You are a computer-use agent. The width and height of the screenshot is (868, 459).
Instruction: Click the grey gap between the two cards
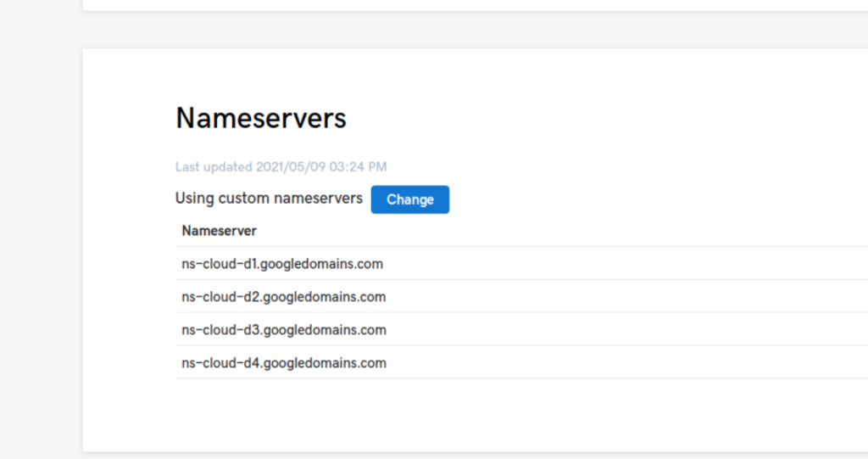pyautogui.click(x=475, y=30)
